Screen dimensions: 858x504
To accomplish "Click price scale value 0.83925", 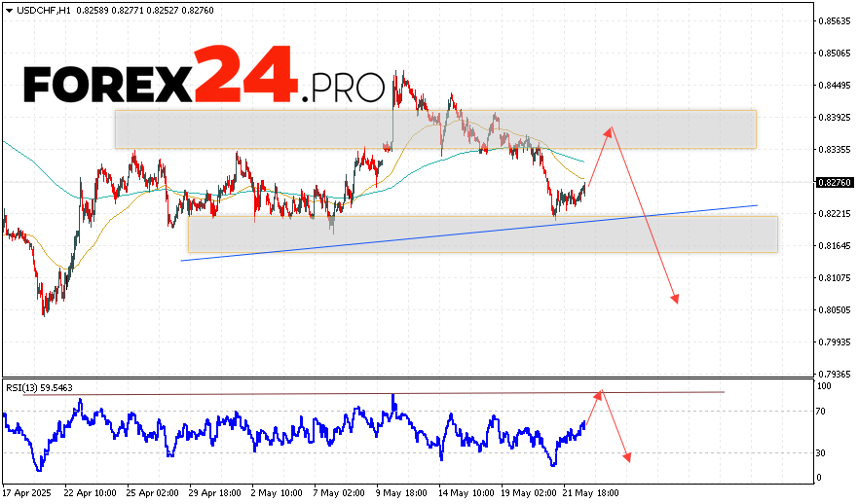I will click(x=835, y=118).
